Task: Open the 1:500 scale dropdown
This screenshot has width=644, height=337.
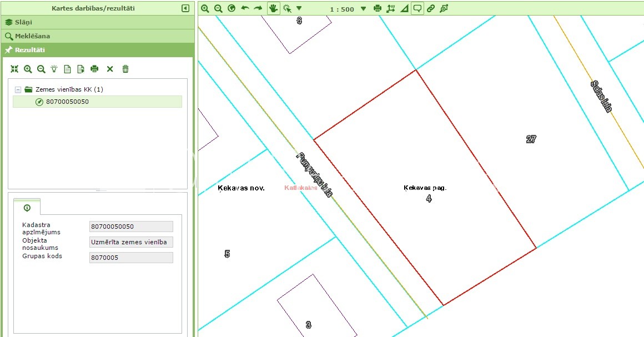Action: (x=363, y=9)
